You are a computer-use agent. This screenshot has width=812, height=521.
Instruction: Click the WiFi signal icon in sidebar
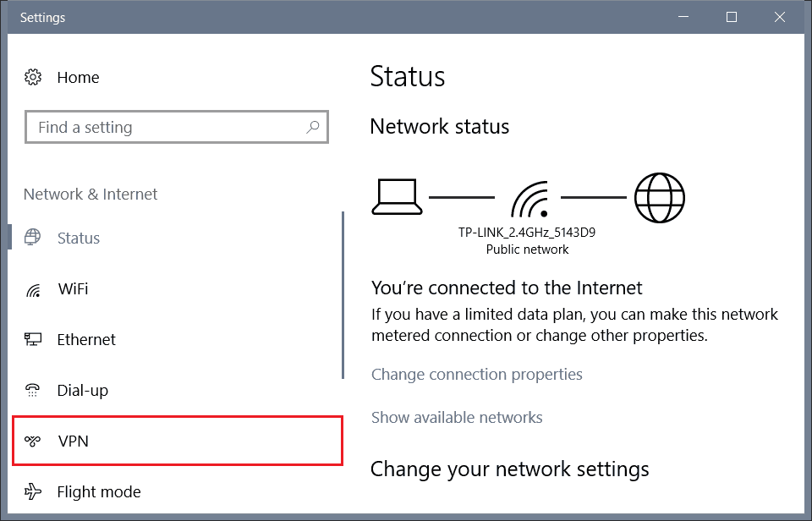click(x=33, y=289)
